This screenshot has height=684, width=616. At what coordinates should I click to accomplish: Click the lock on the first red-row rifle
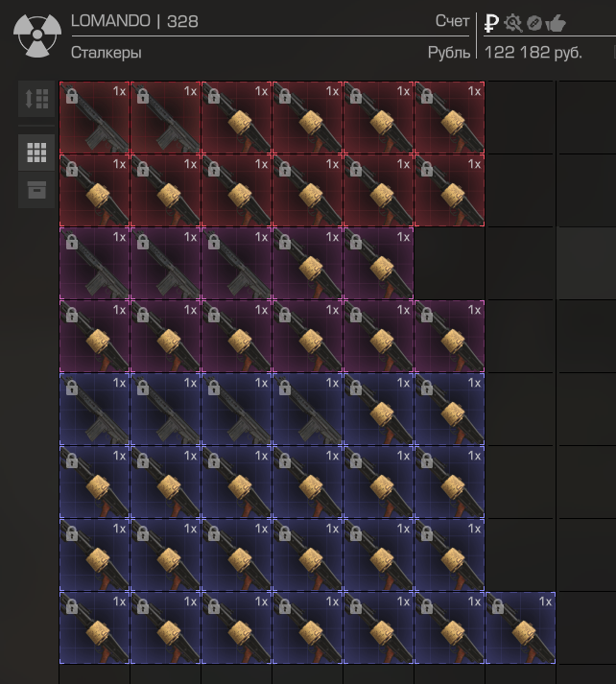[x=72, y=96]
